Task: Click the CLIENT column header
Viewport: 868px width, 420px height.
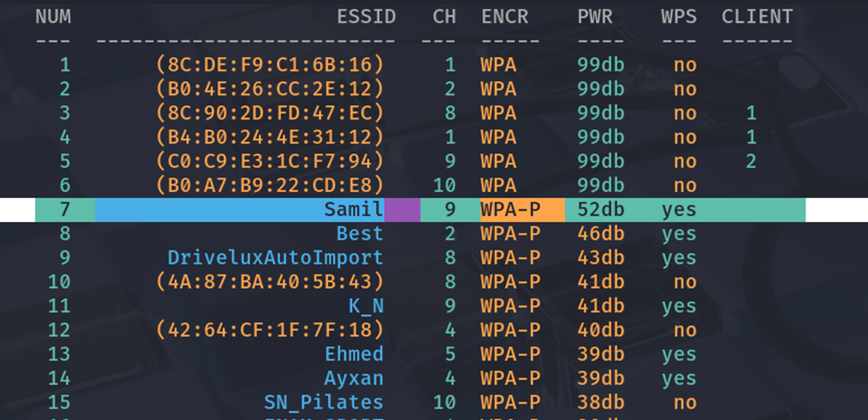Action: tap(757, 17)
